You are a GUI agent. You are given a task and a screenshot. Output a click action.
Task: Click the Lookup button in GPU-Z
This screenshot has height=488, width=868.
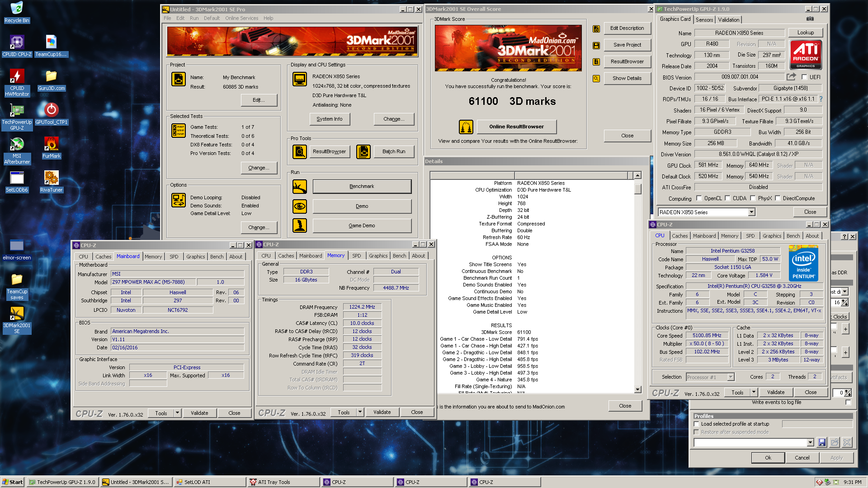click(x=806, y=33)
